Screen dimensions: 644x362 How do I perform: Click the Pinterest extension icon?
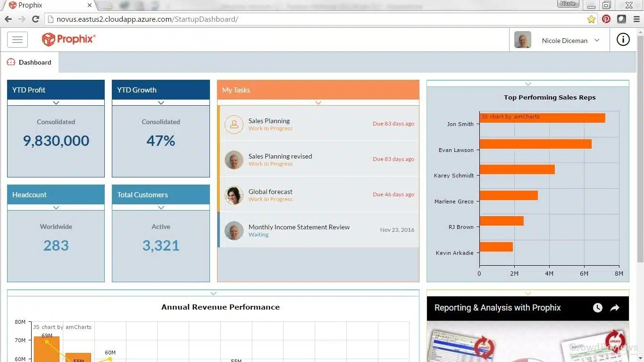point(606,19)
